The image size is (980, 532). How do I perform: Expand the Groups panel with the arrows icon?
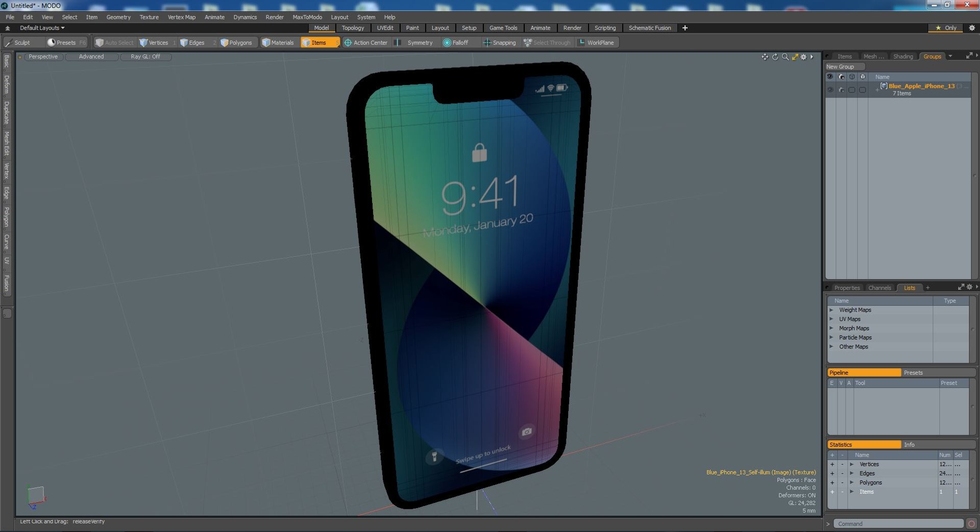tap(969, 56)
